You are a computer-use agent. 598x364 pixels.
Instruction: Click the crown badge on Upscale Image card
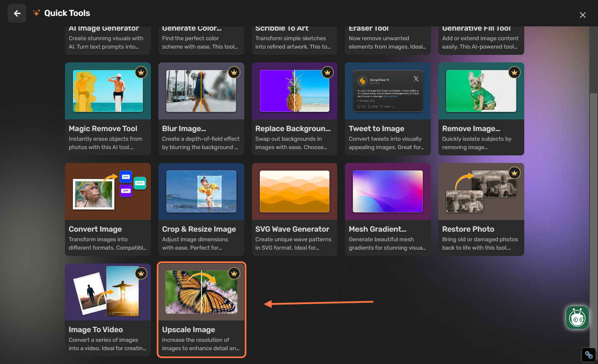click(234, 274)
